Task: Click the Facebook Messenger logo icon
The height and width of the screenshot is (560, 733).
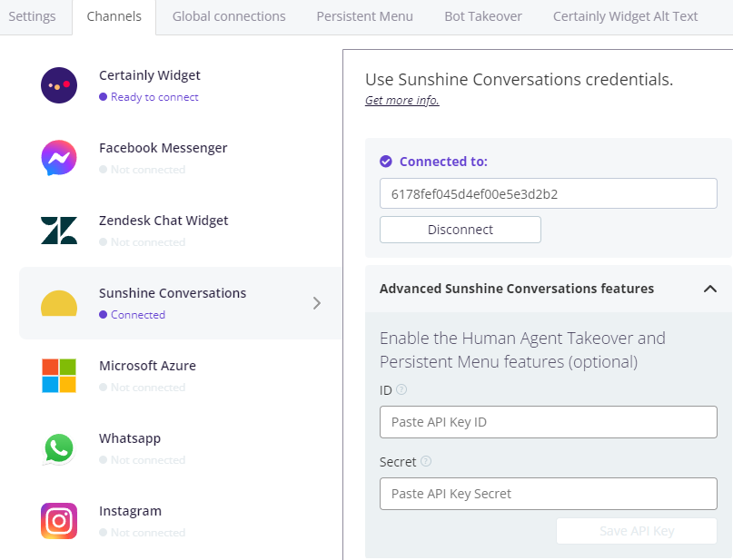Action: 59,158
